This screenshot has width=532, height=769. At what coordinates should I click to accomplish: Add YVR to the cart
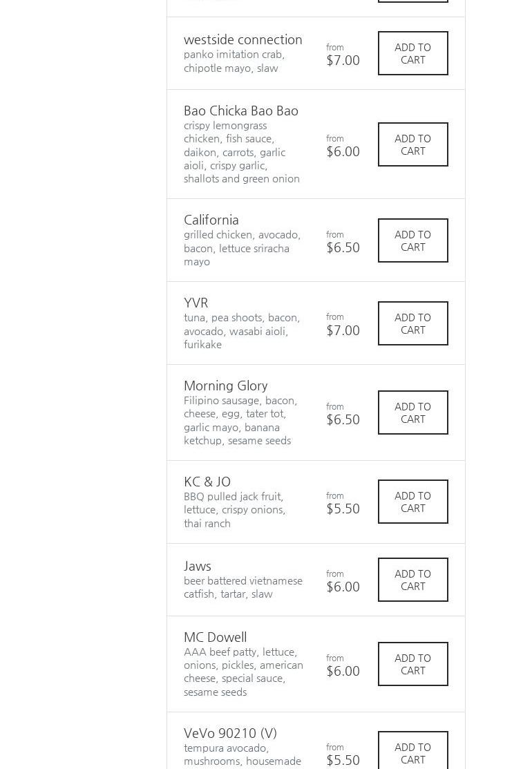[x=412, y=323]
